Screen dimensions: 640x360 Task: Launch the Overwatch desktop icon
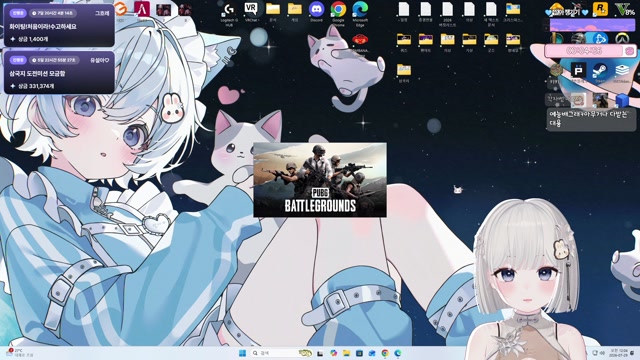click(x=622, y=39)
